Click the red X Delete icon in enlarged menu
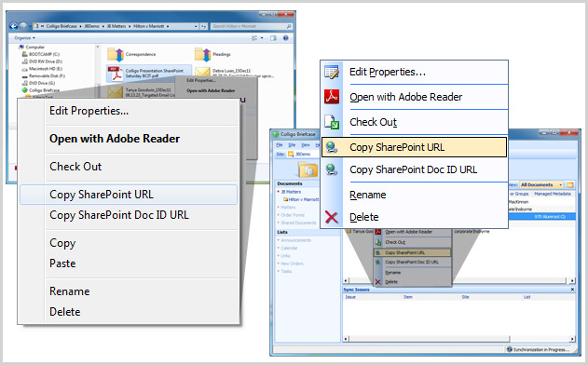Screen dimensions: 588x365 332,217
